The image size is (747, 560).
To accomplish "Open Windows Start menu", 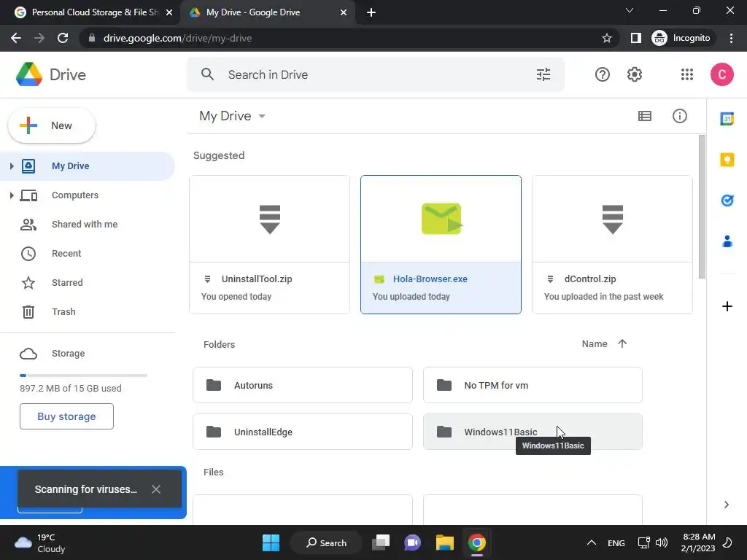I will pyautogui.click(x=271, y=542).
